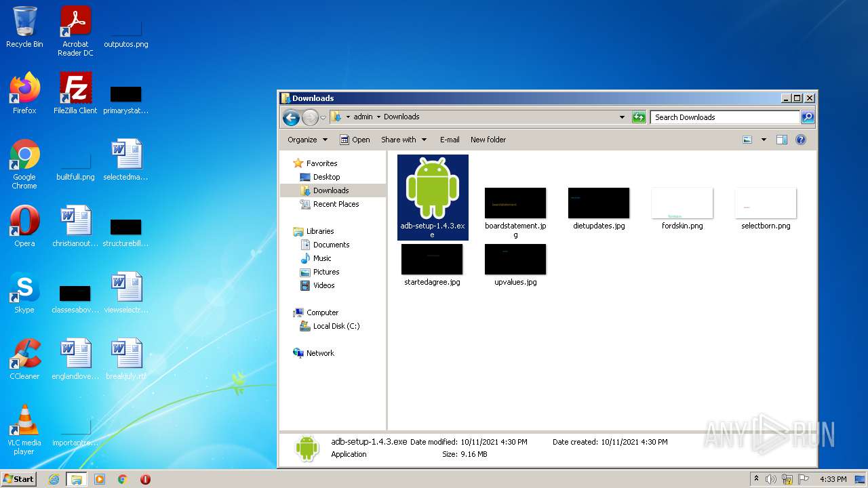
Task: Click Windows Media Player taskbar icon
Action: point(100,479)
